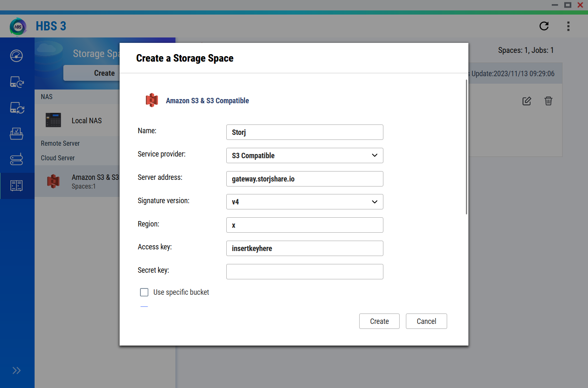Cancel the Create a Storage Space dialog
The width and height of the screenshot is (588, 388).
click(x=426, y=321)
